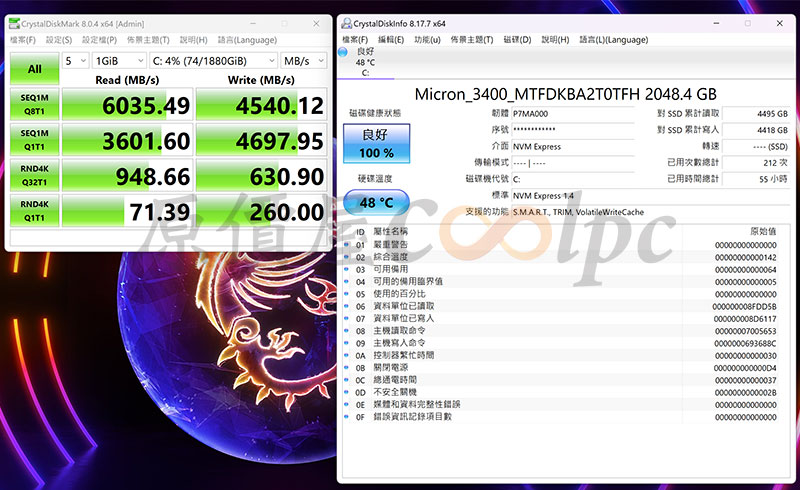This screenshot has height=490, width=800.
Task: Click the CrystalDiskMark title bar app icon
Action: [x=15, y=23]
